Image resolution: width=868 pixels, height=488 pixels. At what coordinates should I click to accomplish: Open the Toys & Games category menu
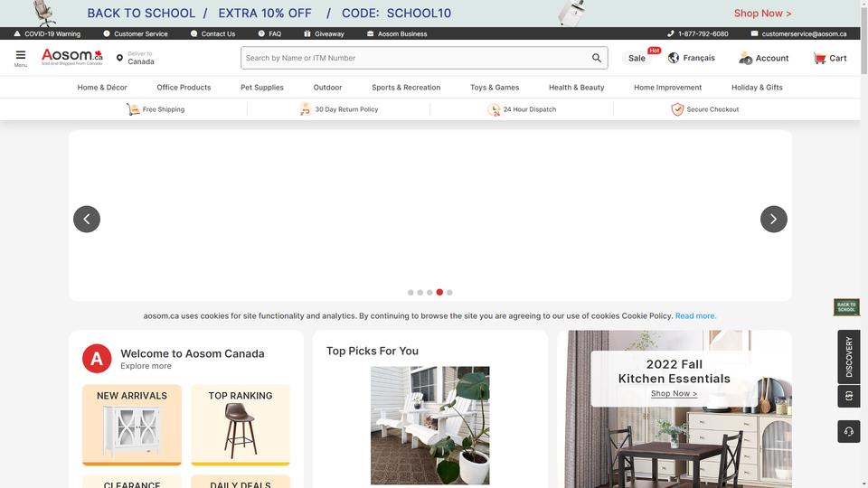[495, 88]
